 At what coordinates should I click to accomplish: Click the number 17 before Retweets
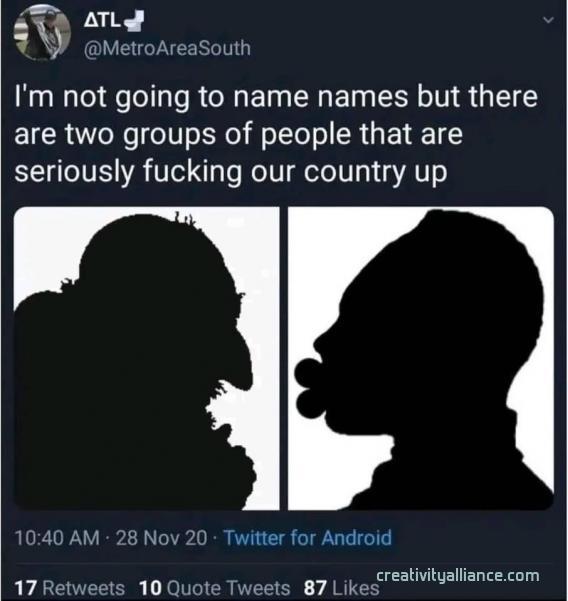point(26,588)
